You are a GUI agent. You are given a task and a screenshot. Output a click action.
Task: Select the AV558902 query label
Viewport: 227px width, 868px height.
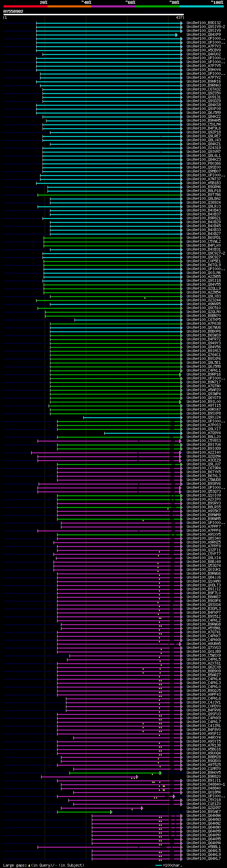click(x=13, y=11)
